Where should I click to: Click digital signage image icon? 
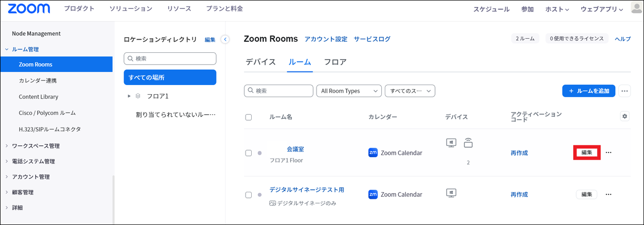point(273,203)
